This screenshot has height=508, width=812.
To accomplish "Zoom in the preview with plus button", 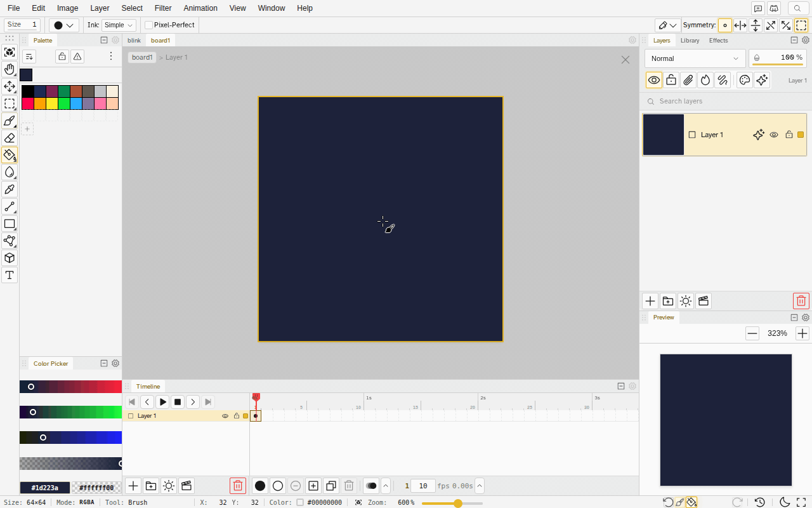I will 802,333.
